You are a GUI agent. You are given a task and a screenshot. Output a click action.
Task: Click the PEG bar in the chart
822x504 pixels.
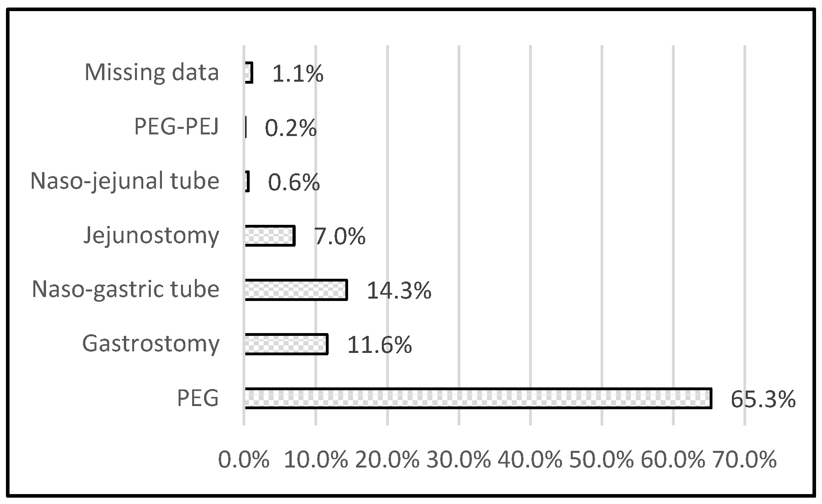(478, 398)
